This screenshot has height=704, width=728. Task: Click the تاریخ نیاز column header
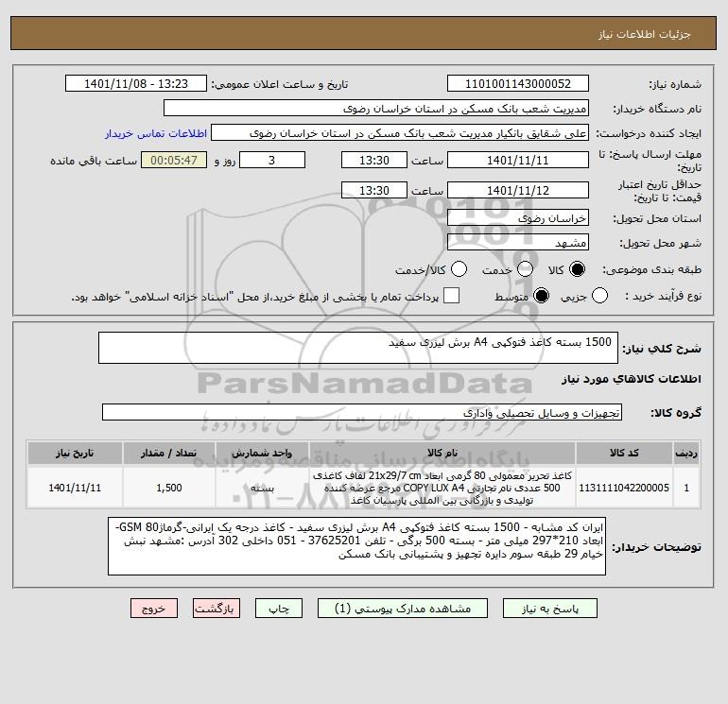[75, 453]
